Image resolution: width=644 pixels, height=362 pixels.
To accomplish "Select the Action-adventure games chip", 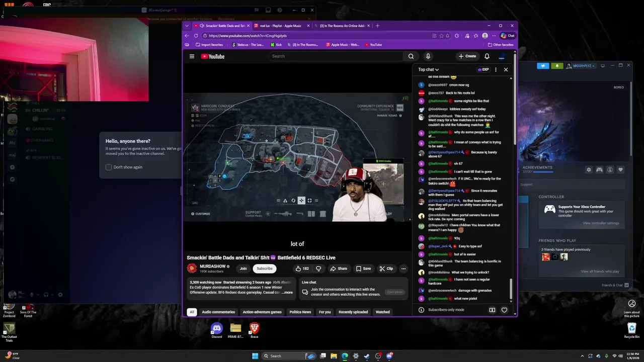I will click(262, 312).
